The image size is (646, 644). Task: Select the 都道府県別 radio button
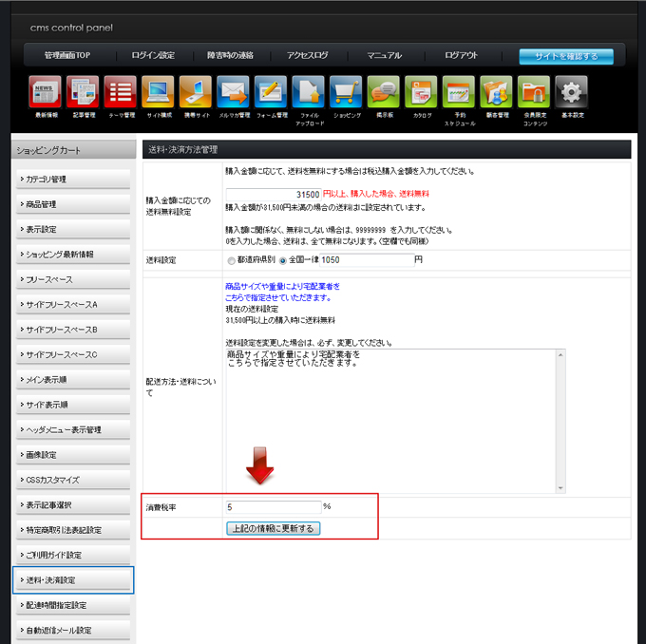(233, 260)
